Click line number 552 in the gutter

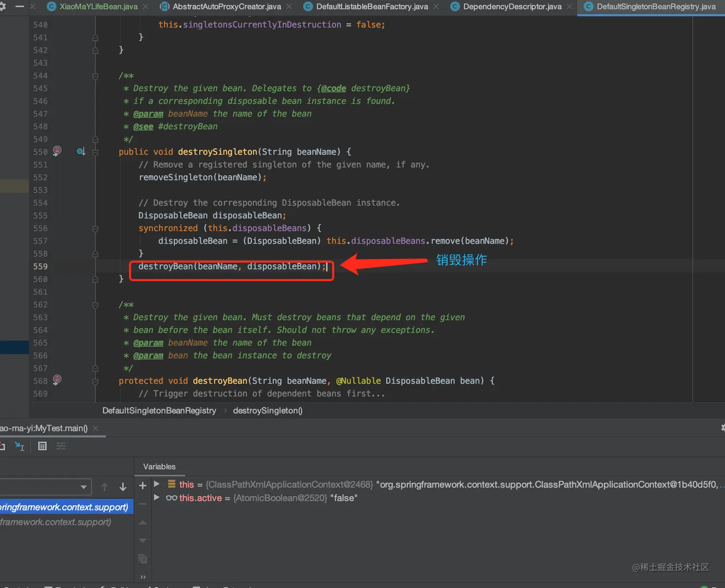coord(40,177)
